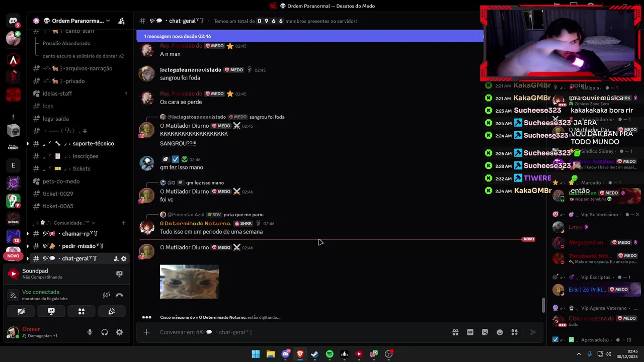
Task: Open the chamar-rp channel
Action: (79, 233)
